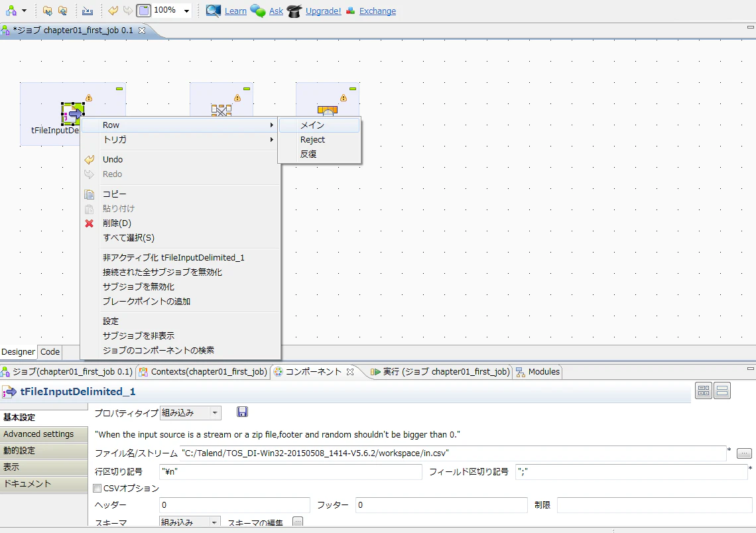The height and width of the screenshot is (533, 756).
Task: Click the right double-folder toolbar icon
Action: [x=63, y=11]
